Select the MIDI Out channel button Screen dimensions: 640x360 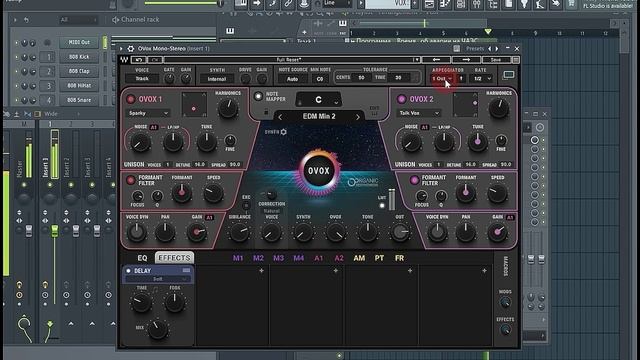click(79, 42)
